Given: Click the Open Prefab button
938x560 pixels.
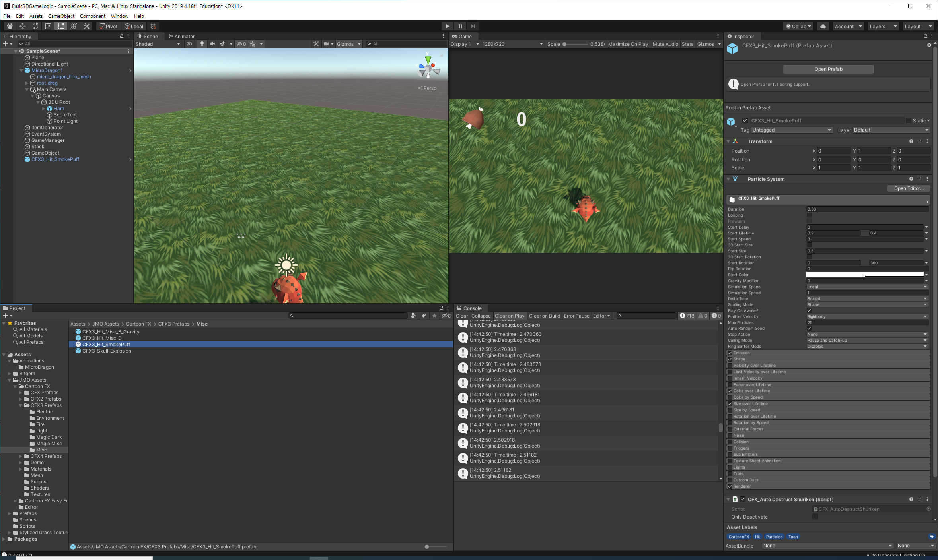Looking at the screenshot, I should [828, 69].
